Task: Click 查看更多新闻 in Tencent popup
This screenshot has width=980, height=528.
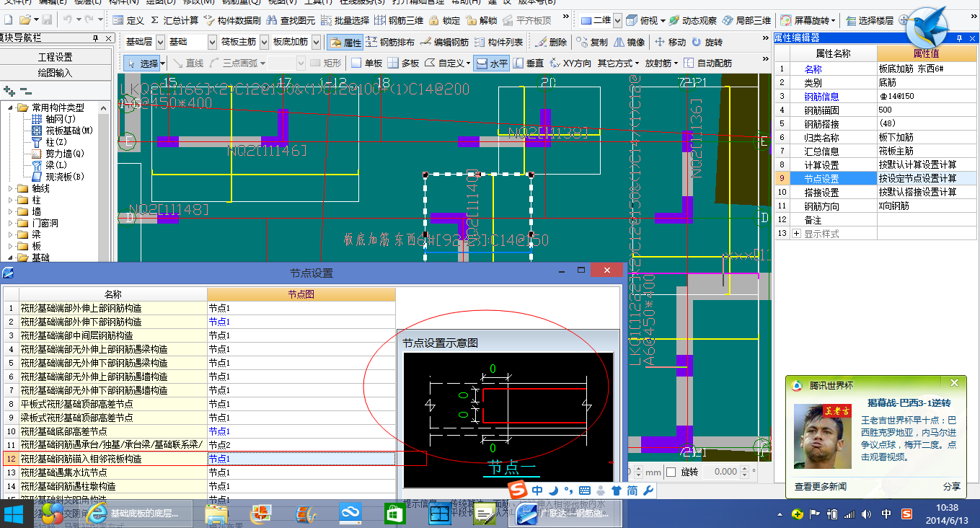Action: coord(821,486)
